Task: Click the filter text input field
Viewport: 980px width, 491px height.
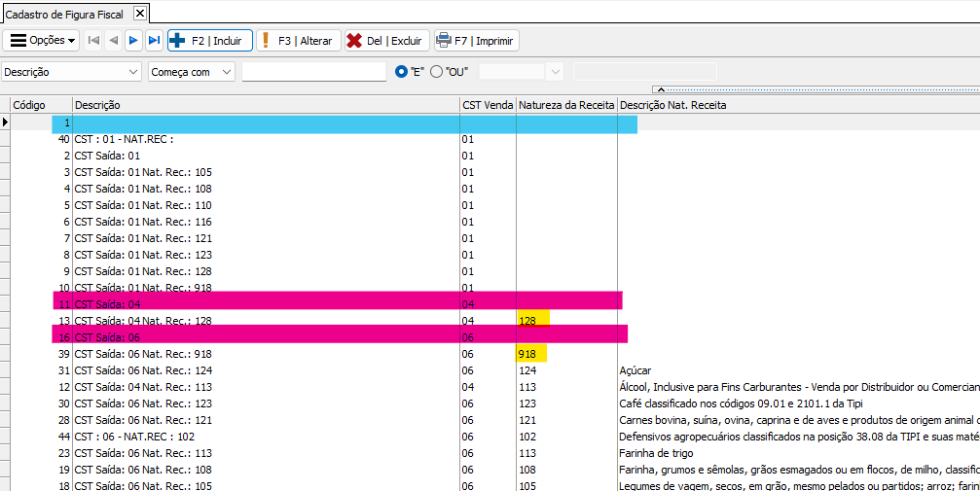Action: click(313, 72)
